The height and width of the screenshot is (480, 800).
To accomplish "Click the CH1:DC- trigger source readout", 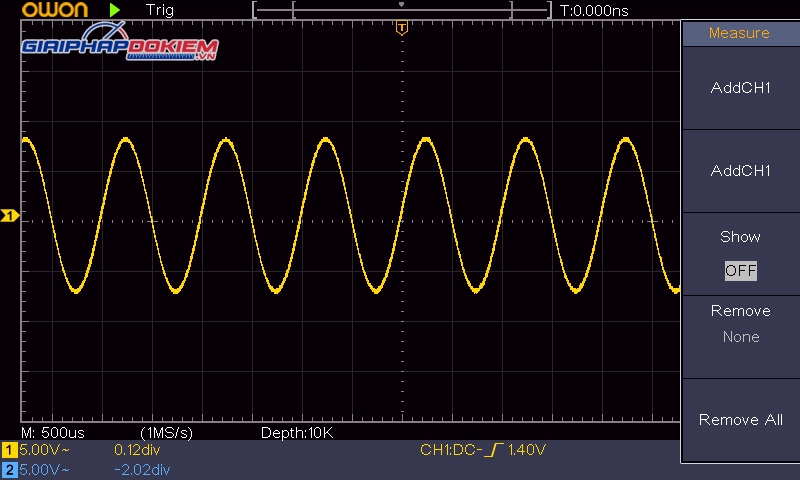I will (x=451, y=450).
